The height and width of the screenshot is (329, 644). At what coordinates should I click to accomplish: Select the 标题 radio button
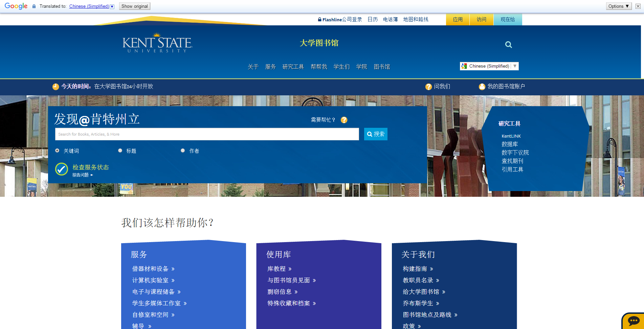click(120, 150)
